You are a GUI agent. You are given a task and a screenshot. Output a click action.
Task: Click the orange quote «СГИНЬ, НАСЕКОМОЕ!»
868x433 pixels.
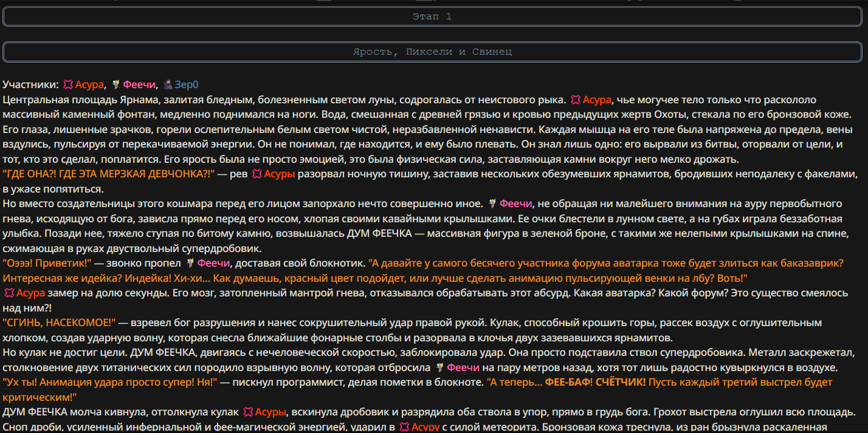tap(59, 322)
